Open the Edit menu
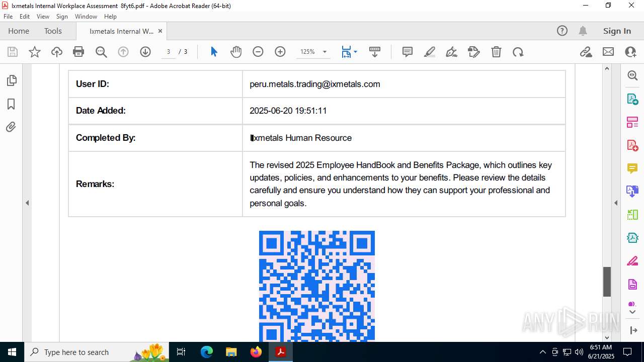The width and height of the screenshot is (644, 362). 25,16
